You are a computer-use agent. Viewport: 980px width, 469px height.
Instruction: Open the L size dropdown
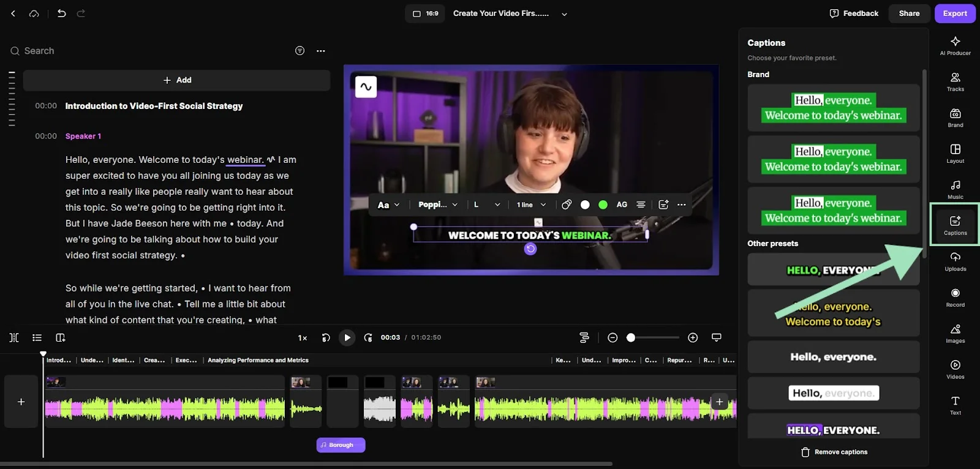[487, 204]
